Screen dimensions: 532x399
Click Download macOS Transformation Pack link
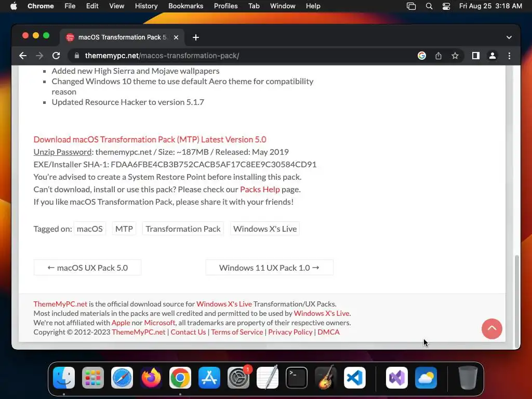click(150, 139)
